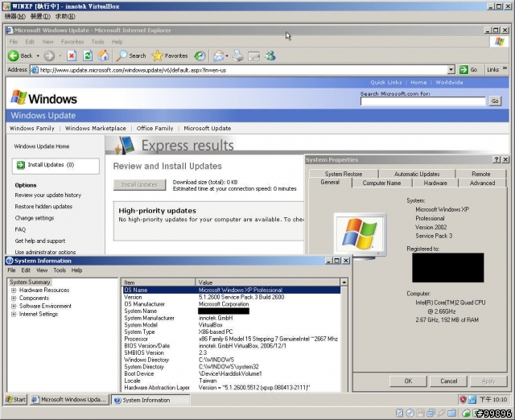The width and height of the screenshot is (515, 420).
Task: Open the Search pane in IE toolbar
Action: (131, 56)
